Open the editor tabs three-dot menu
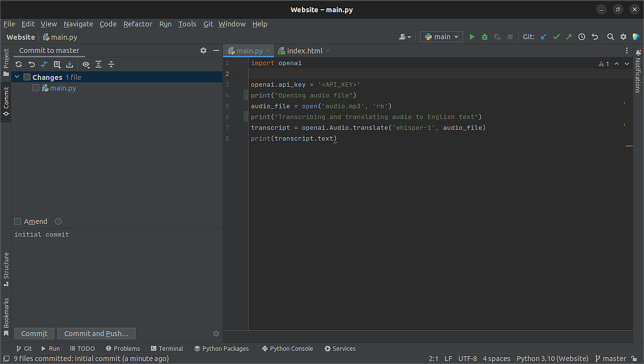The height and width of the screenshot is (364, 644). (x=627, y=50)
